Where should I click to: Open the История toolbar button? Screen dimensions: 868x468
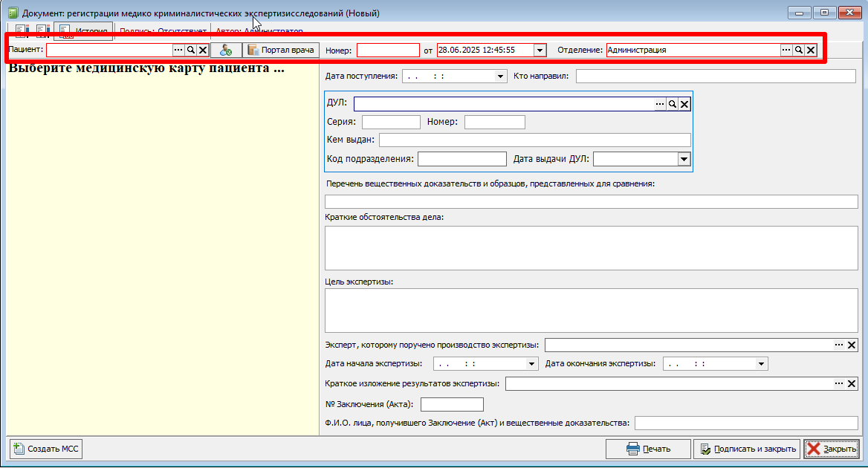click(83, 31)
